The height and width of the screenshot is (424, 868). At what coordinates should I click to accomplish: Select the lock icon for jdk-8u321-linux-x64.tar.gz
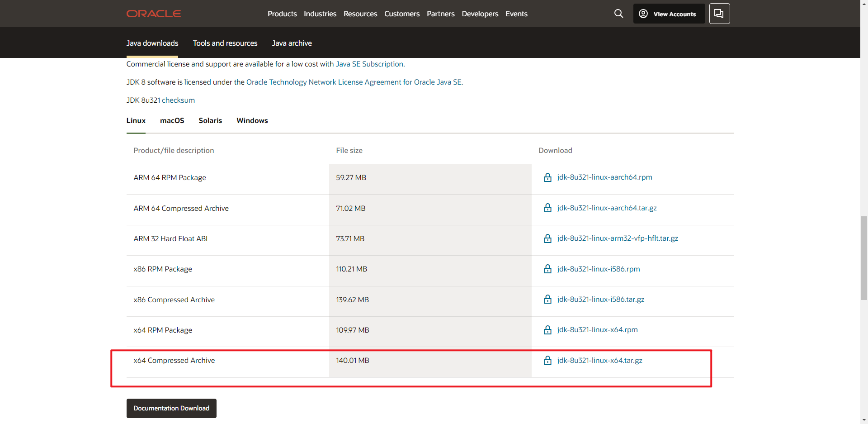(x=547, y=361)
